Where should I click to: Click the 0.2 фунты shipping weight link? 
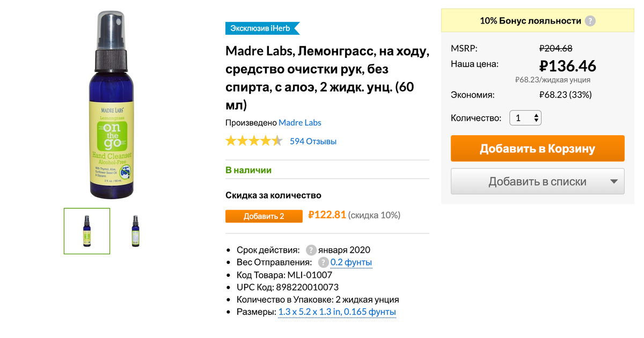point(351,262)
